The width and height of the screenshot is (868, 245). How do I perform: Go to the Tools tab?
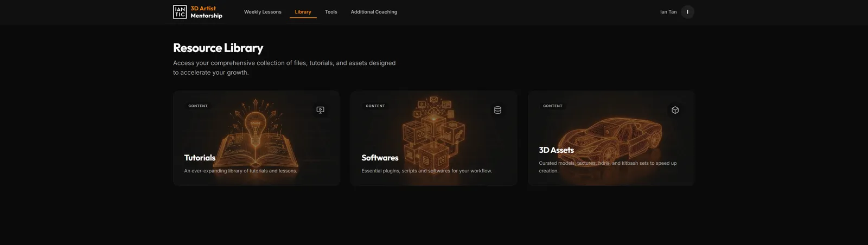(331, 12)
